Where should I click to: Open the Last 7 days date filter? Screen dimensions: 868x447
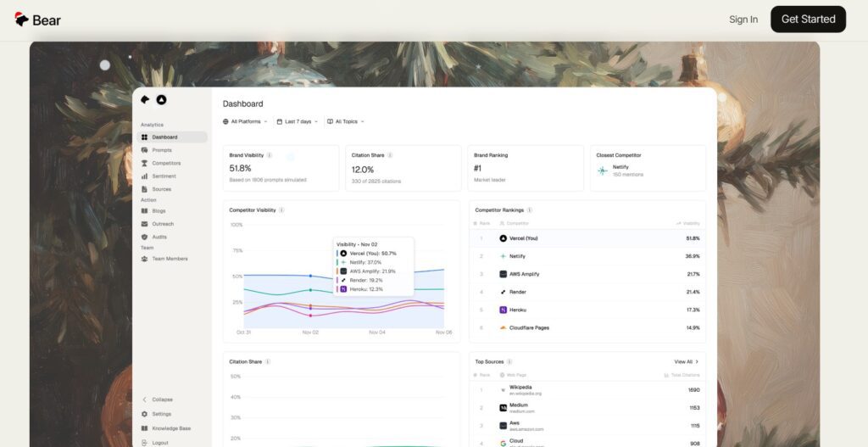[x=297, y=121]
